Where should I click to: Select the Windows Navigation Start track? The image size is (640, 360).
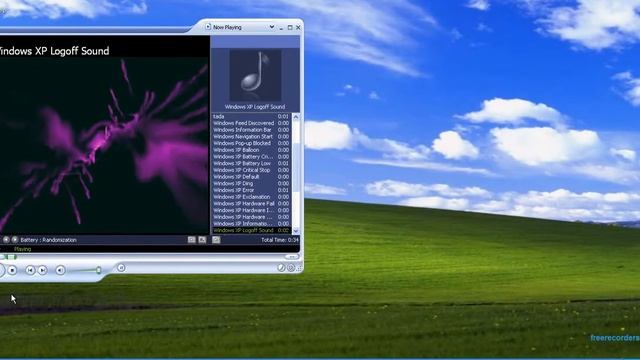click(251, 136)
